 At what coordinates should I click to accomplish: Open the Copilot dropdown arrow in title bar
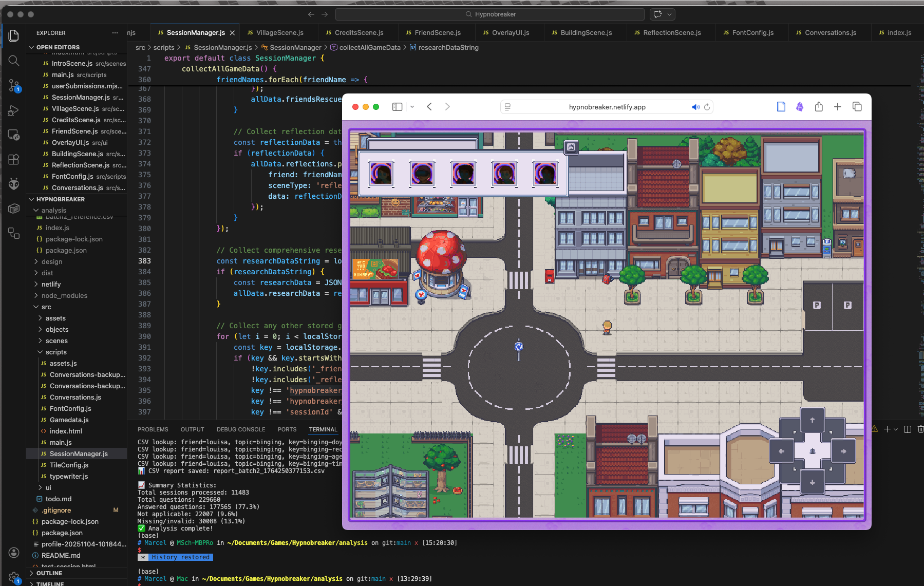point(669,14)
